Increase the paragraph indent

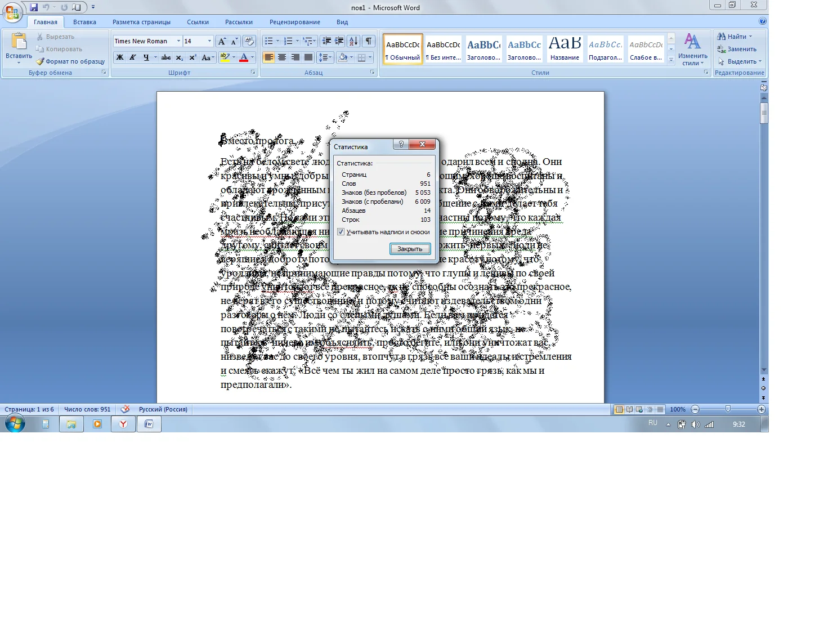tap(339, 41)
